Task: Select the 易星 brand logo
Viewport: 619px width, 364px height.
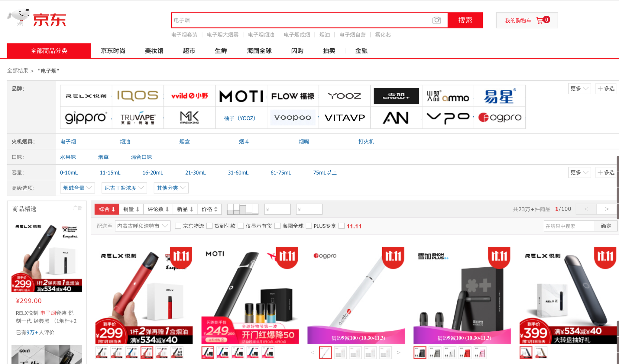Action: pos(500,96)
